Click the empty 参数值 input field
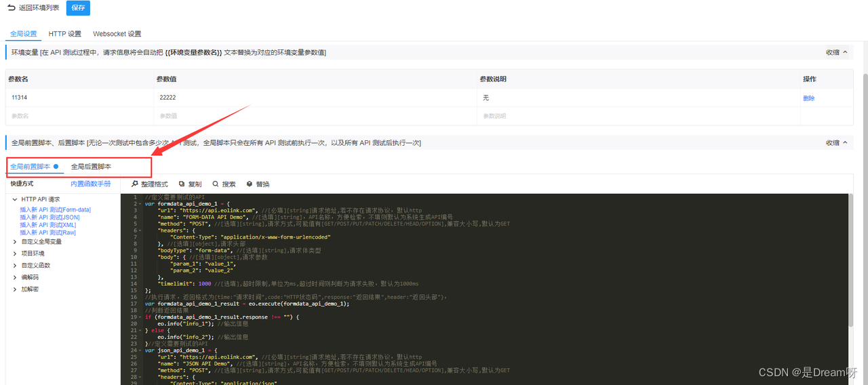The image size is (868, 385). 315,116
